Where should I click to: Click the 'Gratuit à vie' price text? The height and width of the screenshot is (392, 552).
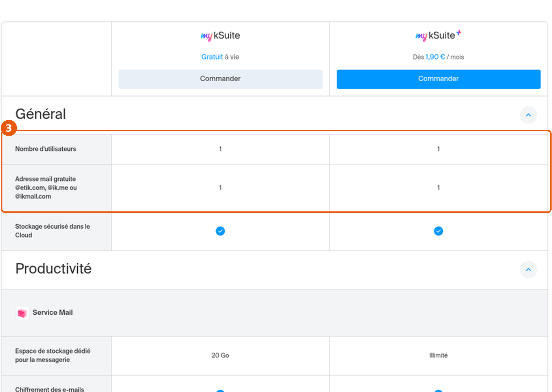pos(220,57)
